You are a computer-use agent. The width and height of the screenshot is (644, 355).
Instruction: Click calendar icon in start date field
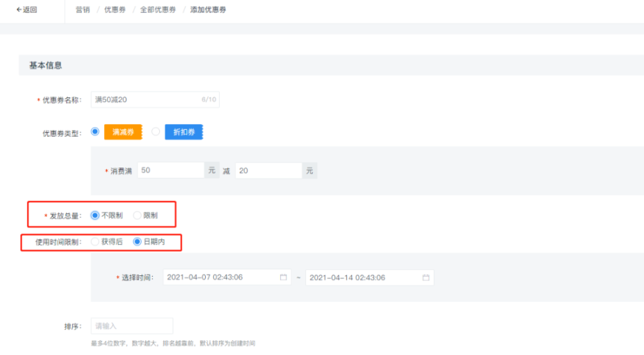[x=283, y=278]
